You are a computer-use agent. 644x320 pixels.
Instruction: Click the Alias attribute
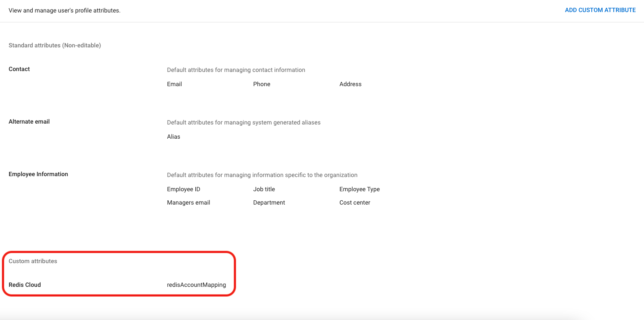pyautogui.click(x=173, y=137)
